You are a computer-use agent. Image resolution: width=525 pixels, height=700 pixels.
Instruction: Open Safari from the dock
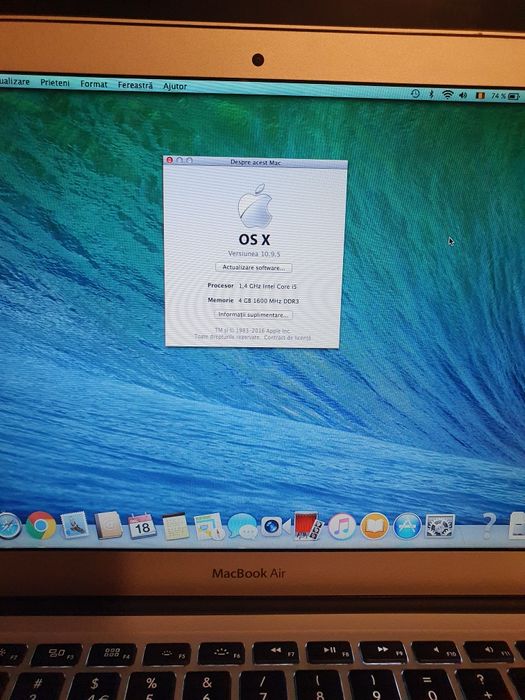click(9, 526)
